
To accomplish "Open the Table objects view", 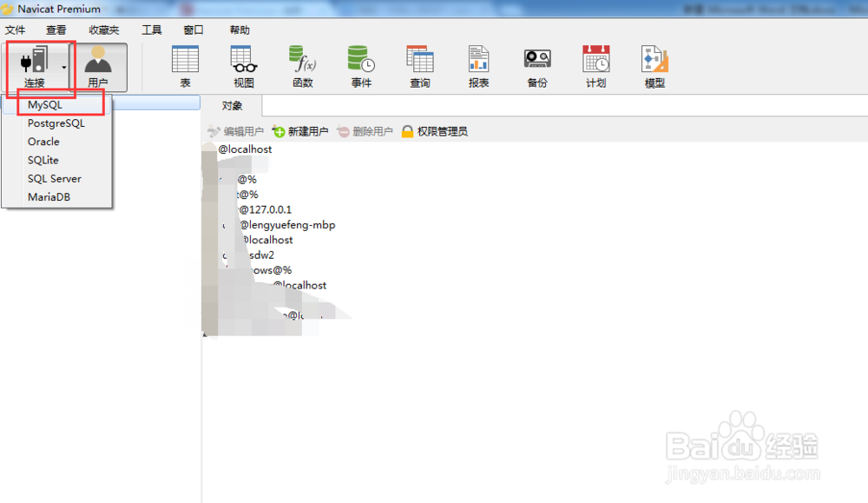I will 185,67.
